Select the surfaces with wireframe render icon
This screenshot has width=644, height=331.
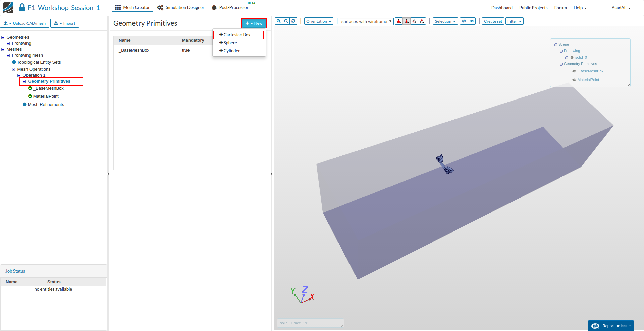tap(407, 21)
